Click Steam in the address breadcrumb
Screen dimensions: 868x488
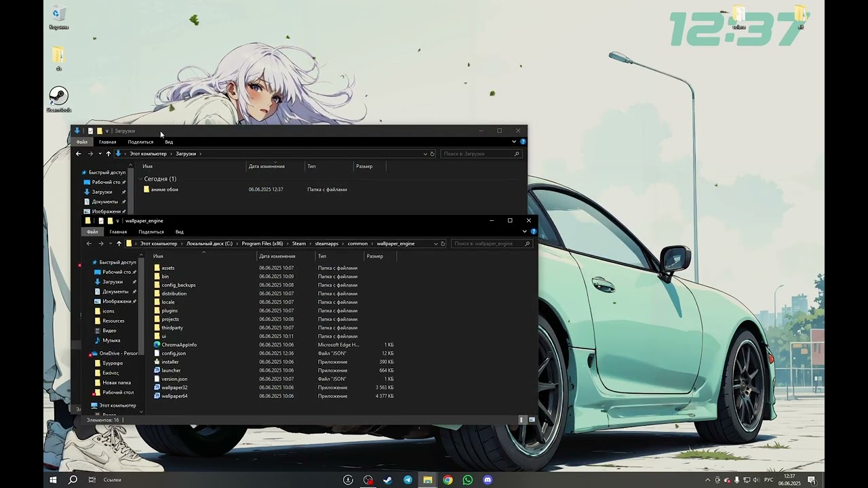299,243
